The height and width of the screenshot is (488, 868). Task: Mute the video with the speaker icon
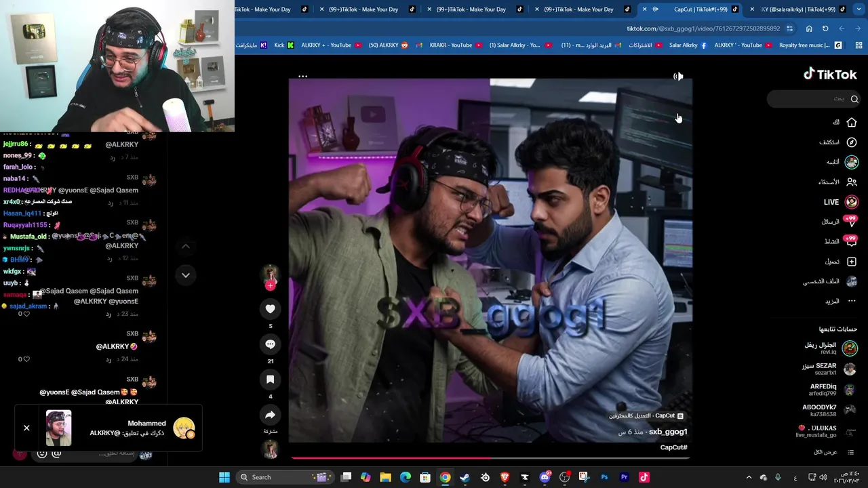point(678,77)
